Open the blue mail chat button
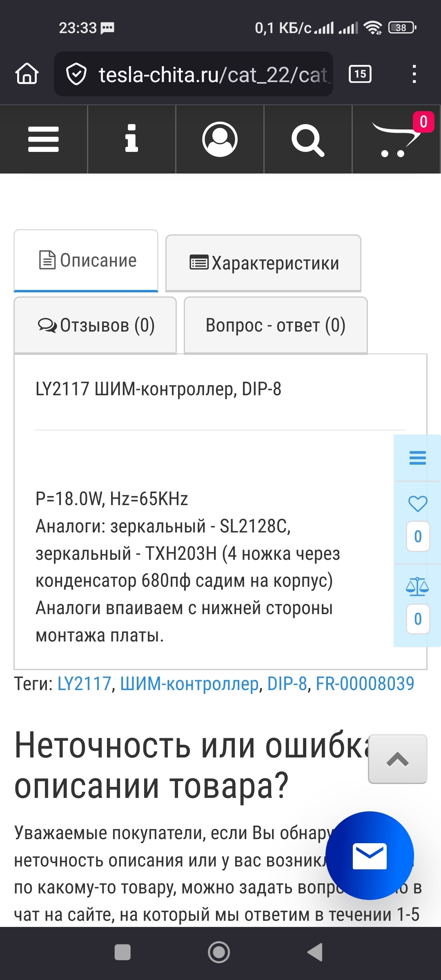This screenshot has width=441, height=980. [x=370, y=855]
